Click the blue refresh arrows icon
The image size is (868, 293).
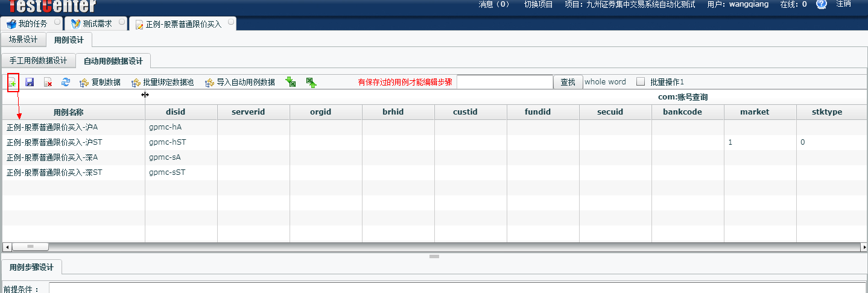pos(66,82)
